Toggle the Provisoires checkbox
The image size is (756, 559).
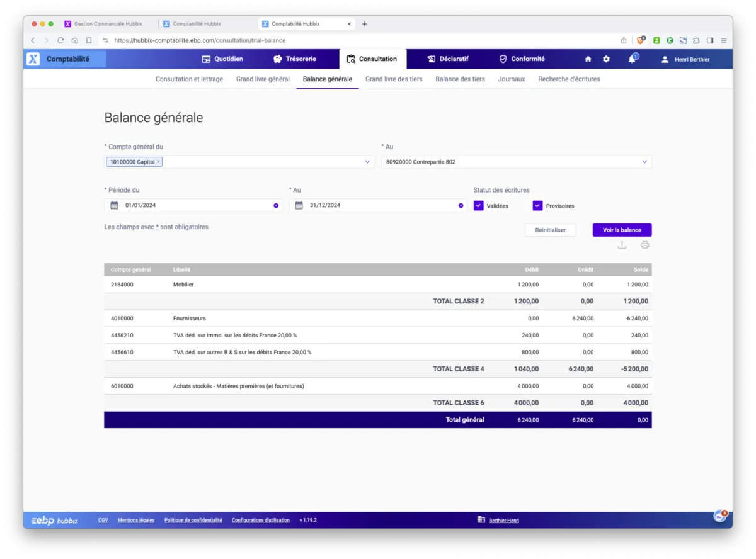pos(537,206)
